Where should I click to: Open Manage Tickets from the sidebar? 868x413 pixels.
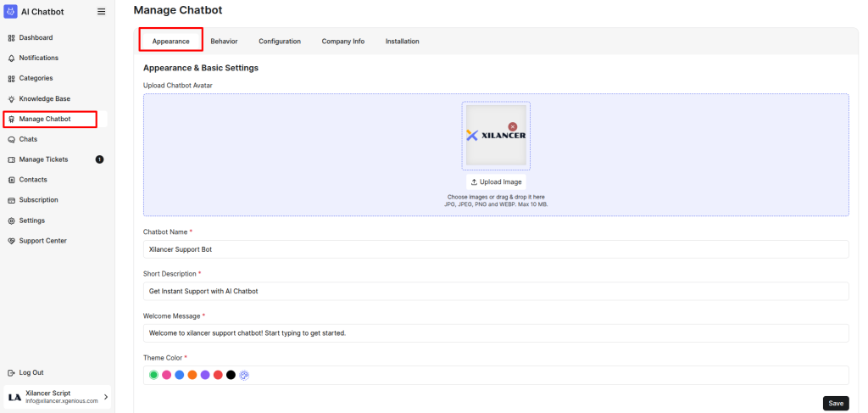coord(43,159)
